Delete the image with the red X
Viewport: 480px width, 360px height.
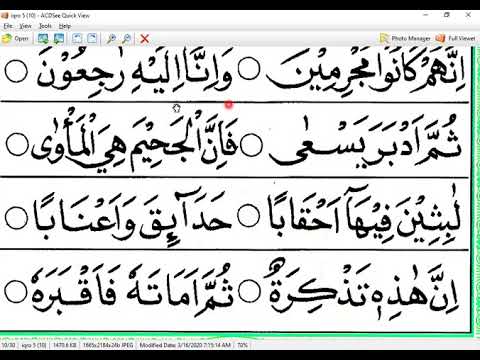[x=145, y=39]
